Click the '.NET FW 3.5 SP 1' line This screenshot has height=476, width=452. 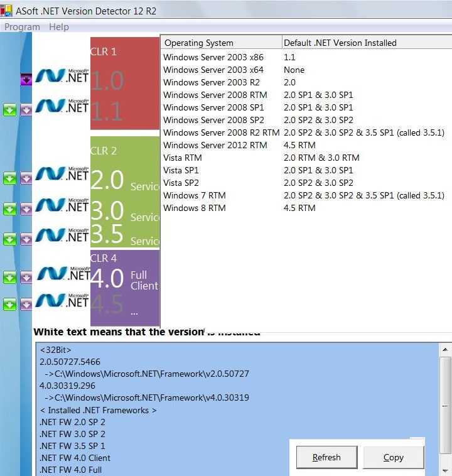click(x=72, y=446)
